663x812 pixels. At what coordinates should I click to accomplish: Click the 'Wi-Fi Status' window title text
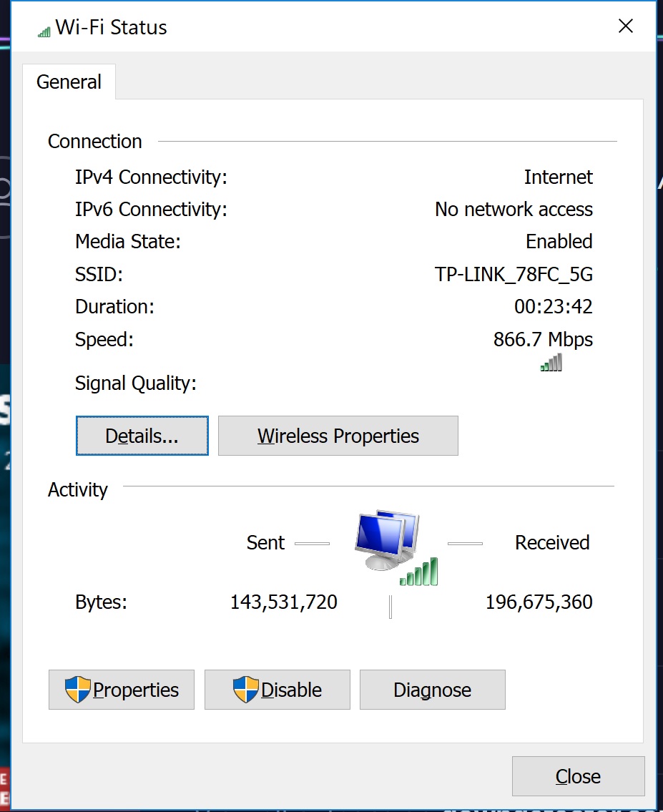pos(111,28)
